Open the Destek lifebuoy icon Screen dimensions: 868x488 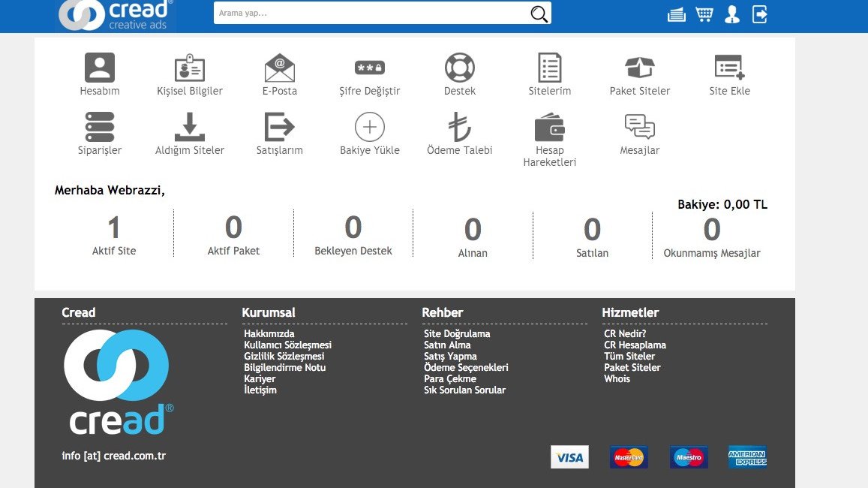pos(460,68)
